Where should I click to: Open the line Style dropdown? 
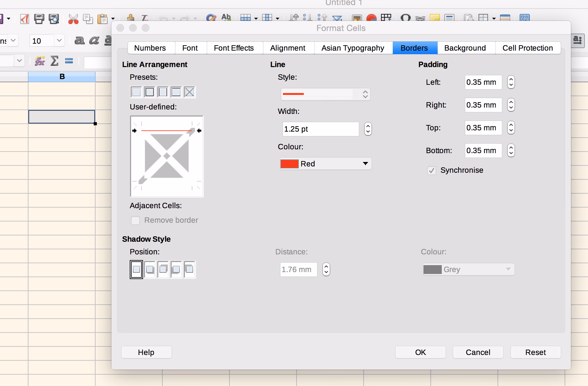(x=325, y=94)
